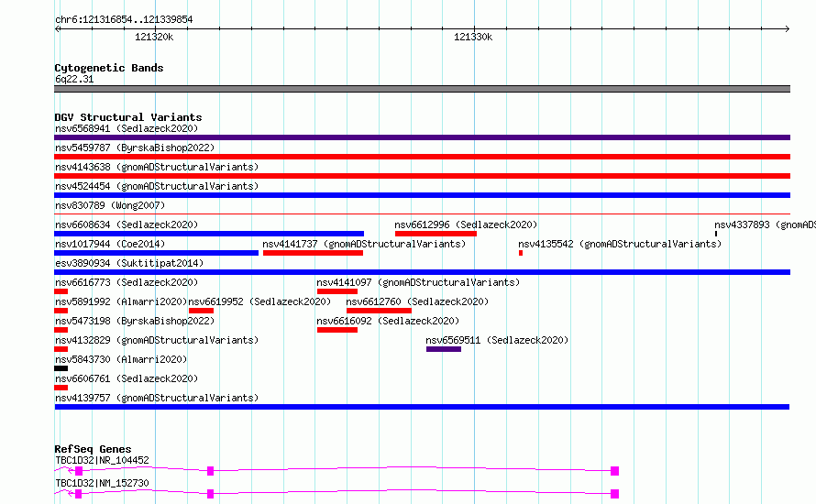This screenshot has height=504, width=816.
Task: Open the nsv4132829 gnomAD variant label
Action: [x=157, y=340]
